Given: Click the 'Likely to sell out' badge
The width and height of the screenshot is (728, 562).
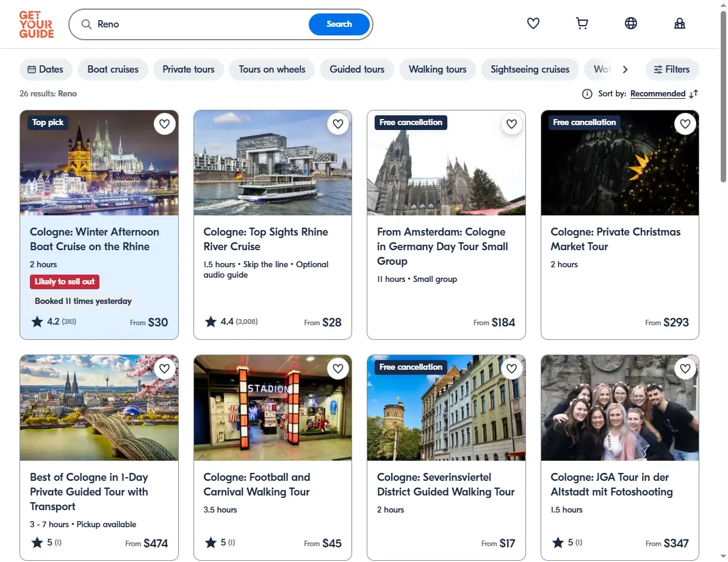Looking at the screenshot, I should coord(65,282).
